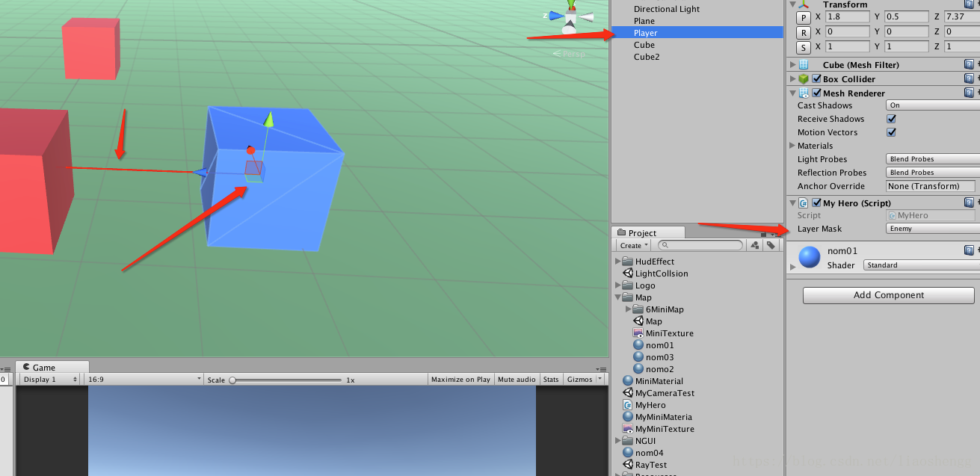Select the MiniTexture render texture asset
The height and width of the screenshot is (476, 980).
coord(663,333)
